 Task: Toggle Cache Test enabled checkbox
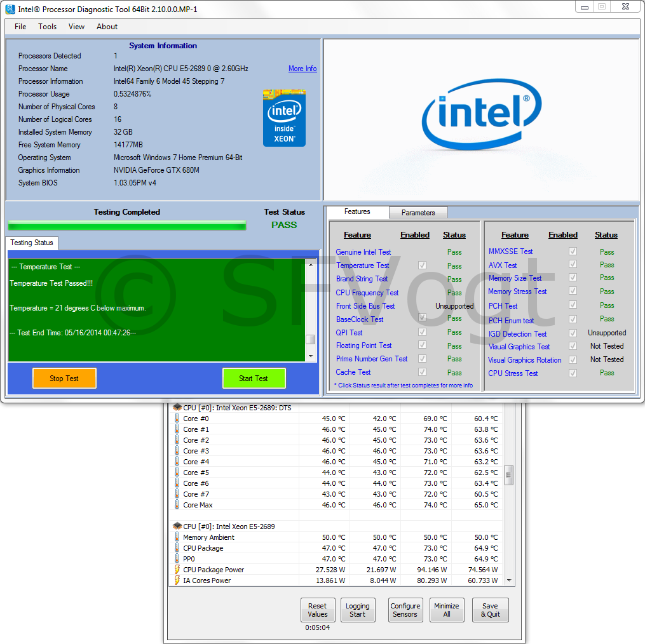coord(422,372)
